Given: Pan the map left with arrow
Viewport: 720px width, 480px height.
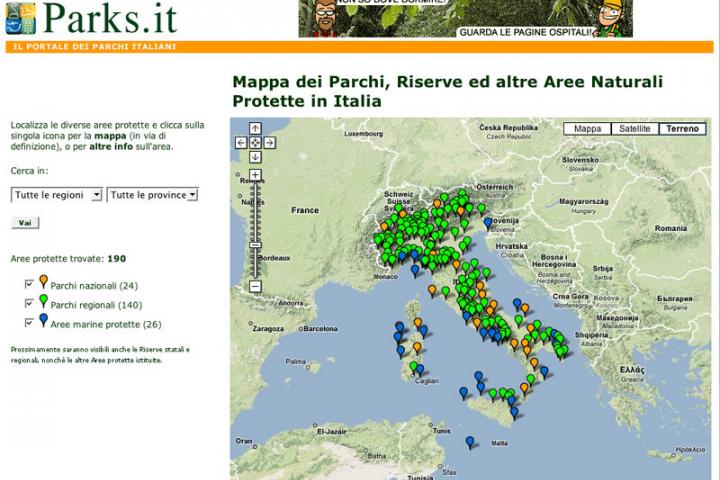Looking at the screenshot, I should [x=241, y=142].
